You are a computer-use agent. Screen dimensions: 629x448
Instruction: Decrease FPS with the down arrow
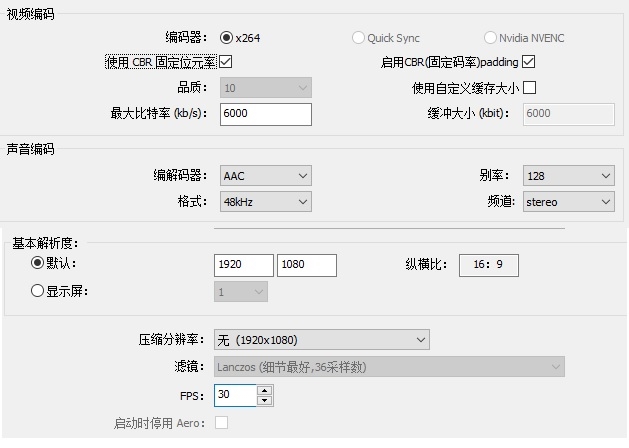[265, 401]
